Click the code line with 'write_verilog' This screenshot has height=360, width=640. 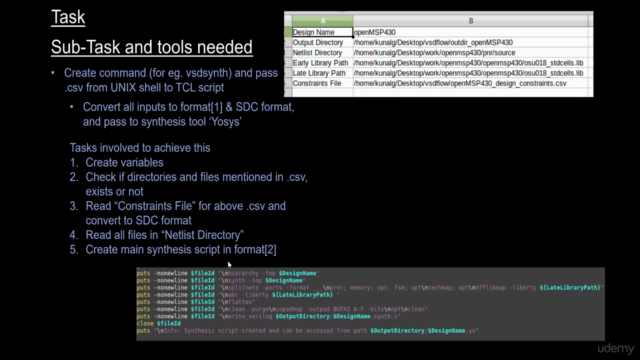(x=269, y=316)
